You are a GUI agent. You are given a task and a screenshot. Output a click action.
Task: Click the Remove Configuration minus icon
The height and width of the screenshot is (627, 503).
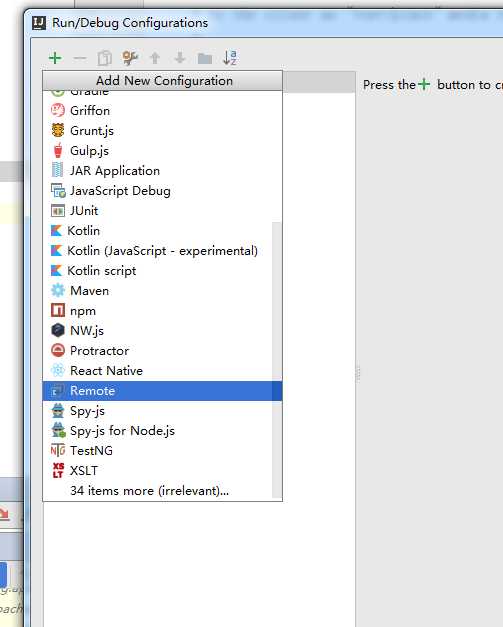coord(80,58)
